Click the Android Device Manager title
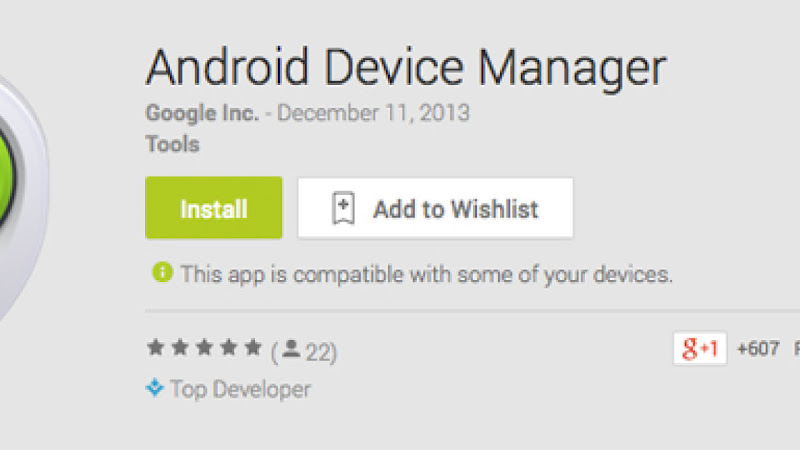The height and width of the screenshot is (450, 800). click(x=407, y=69)
